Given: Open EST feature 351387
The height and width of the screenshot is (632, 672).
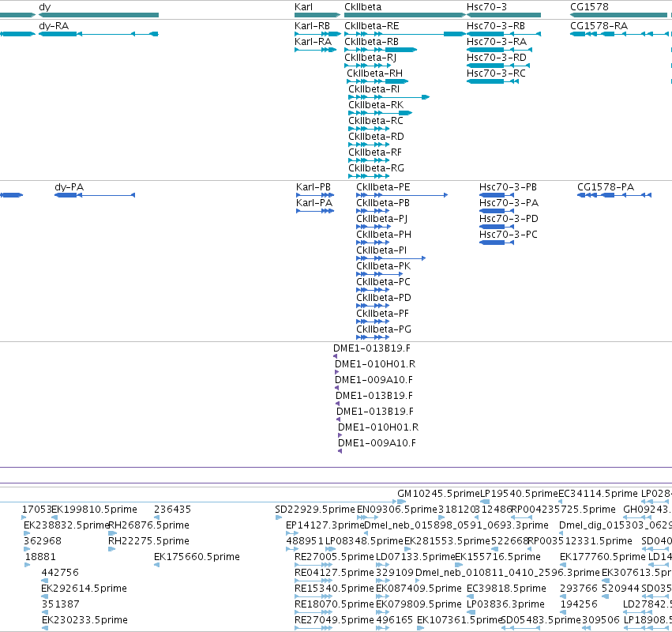Looking at the screenshot, I should 61,604.
